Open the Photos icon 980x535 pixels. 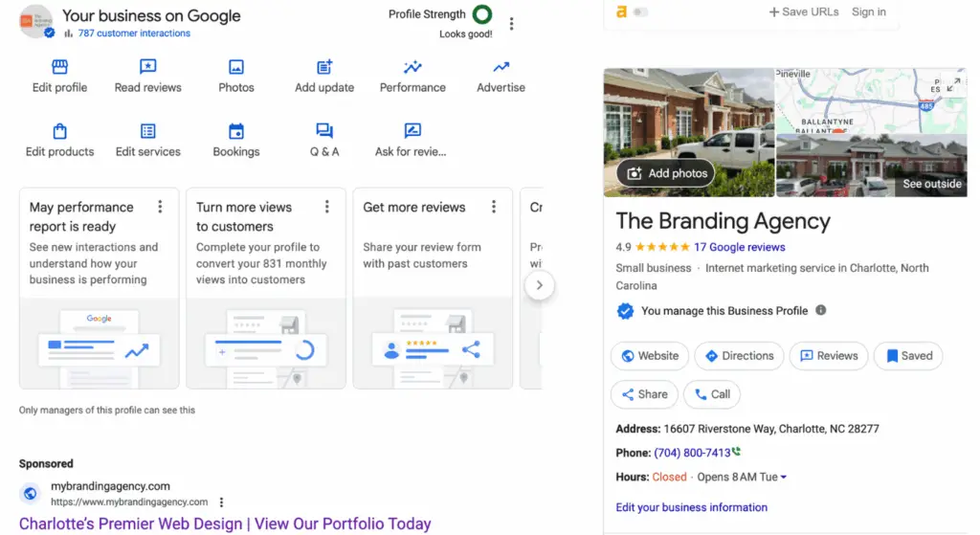point(236,66)
